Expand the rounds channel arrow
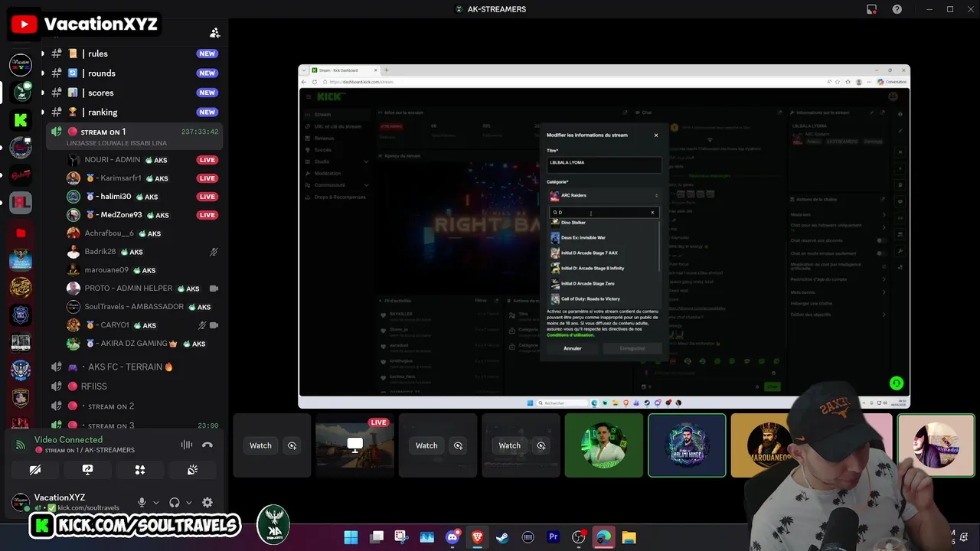This screenshot has width=980, height=551. [42, 73]
